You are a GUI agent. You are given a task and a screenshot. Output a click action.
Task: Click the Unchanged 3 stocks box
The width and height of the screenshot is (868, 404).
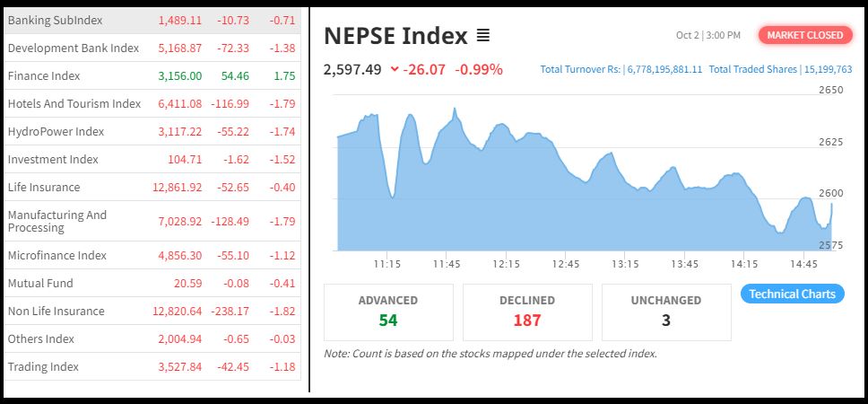tap(666, 312)
